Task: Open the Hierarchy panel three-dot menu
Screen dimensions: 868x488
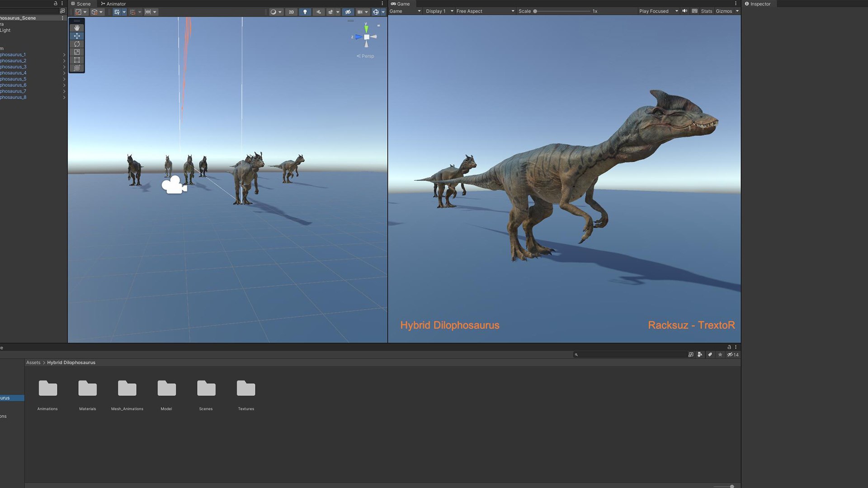Action: point(62,4)
